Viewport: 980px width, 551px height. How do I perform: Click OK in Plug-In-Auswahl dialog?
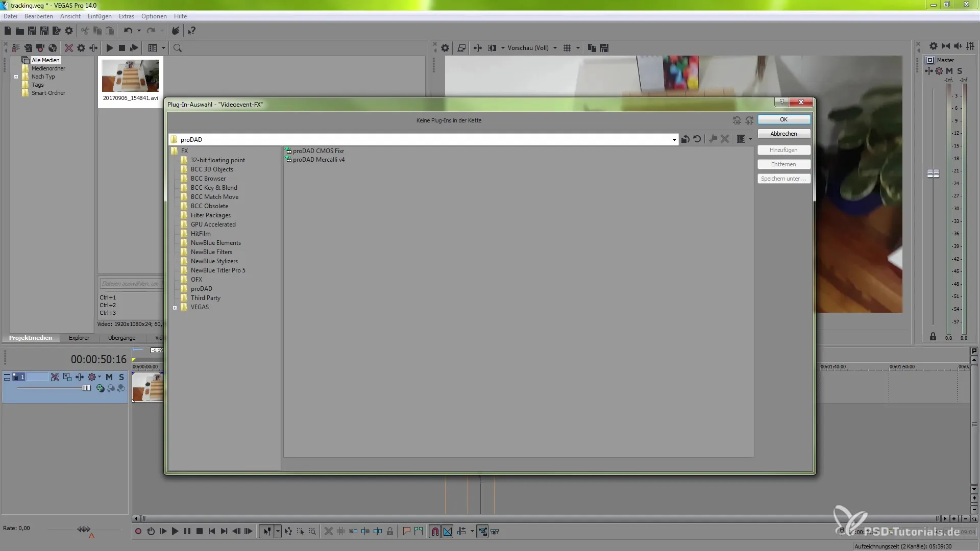coord(783,119)
